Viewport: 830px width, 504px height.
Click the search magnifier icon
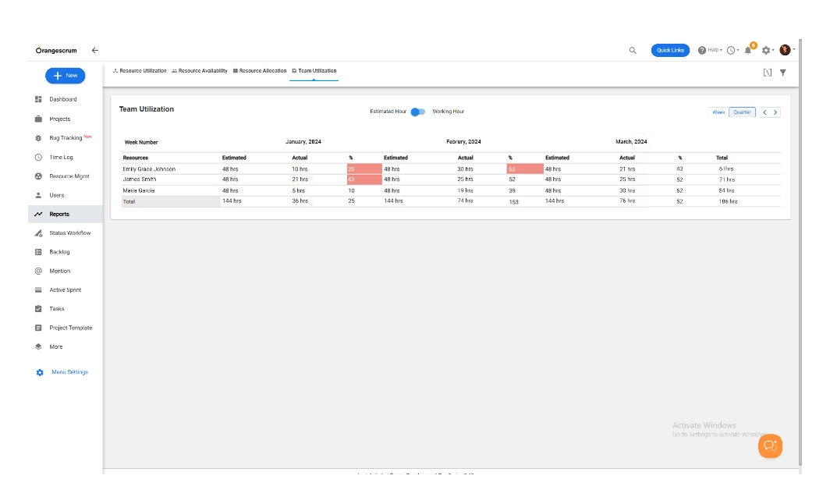click(633, 51)
